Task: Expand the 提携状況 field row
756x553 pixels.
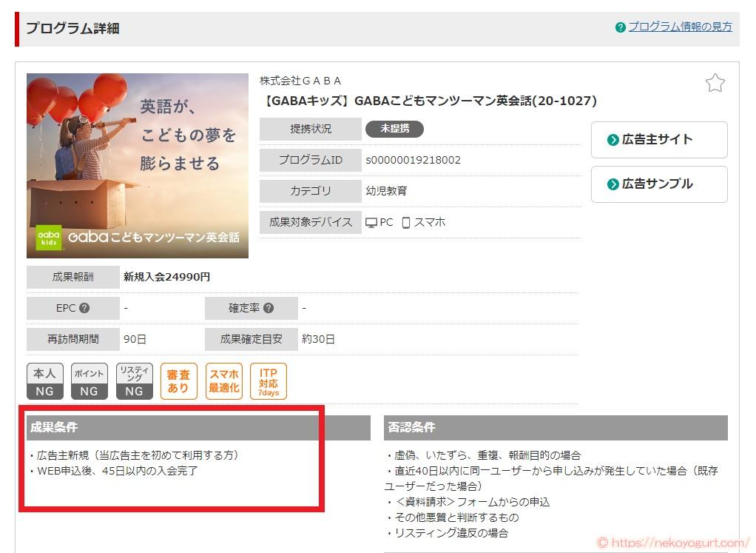Action: tap(310, 129)
